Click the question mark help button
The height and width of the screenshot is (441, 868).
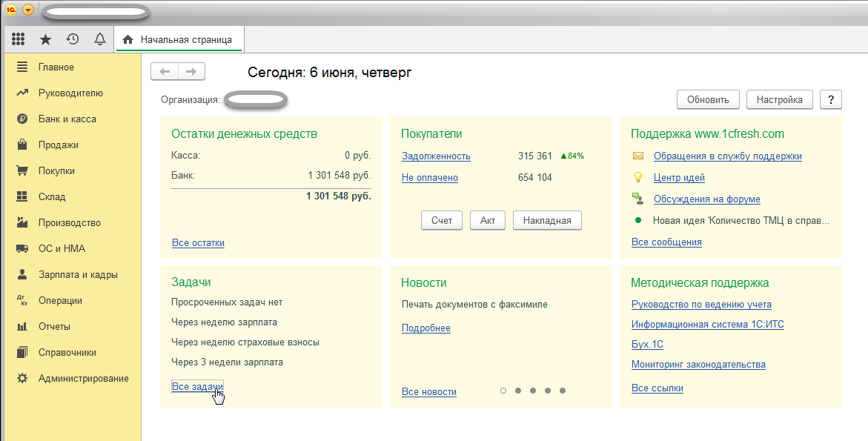click(x=831, y=99)
